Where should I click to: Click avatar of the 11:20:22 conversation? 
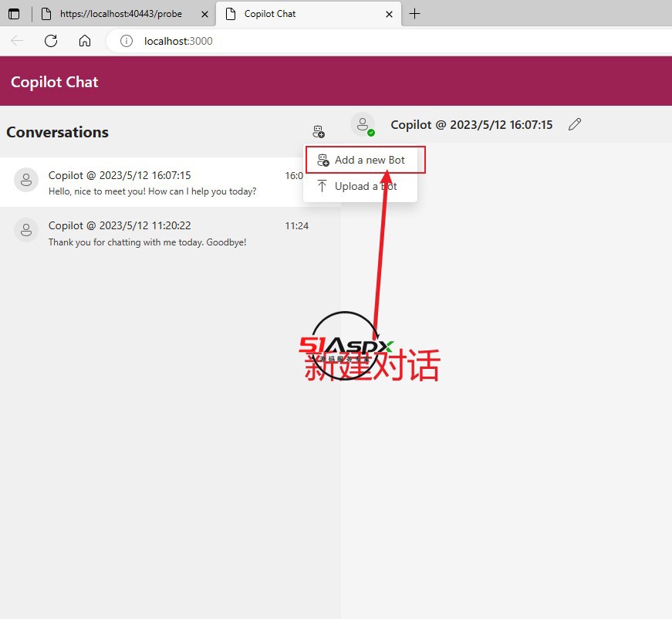pos(26,230)
